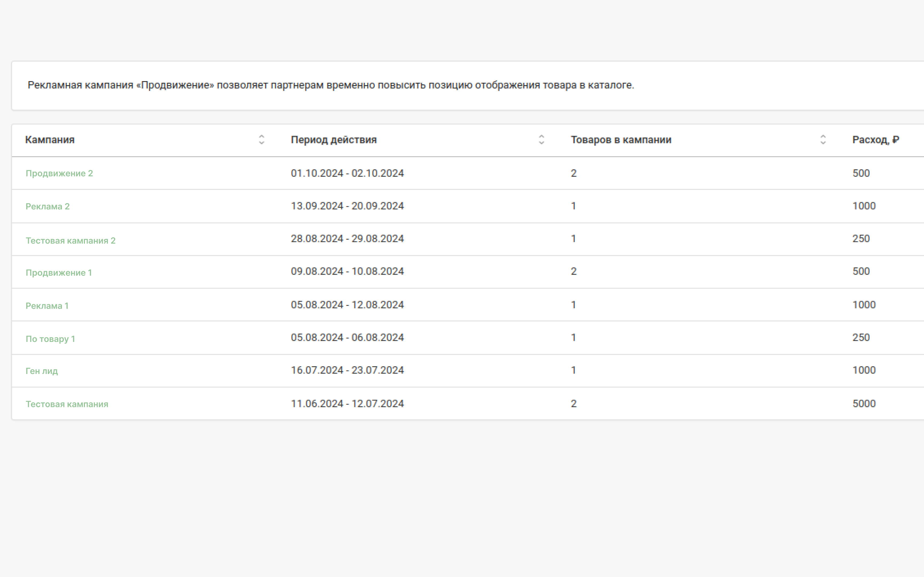
Task: Open the Тестовая кампания link in last row
Action: point(67,404)
